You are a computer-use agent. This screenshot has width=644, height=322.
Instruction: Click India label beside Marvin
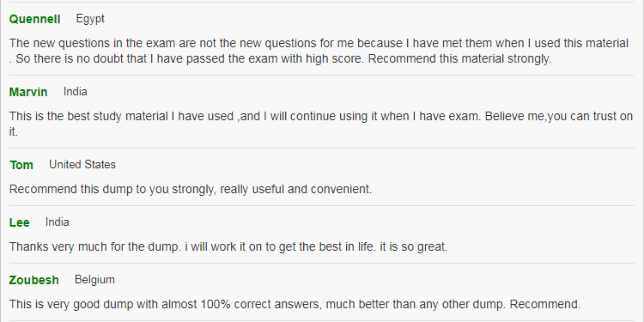point(76,92)
